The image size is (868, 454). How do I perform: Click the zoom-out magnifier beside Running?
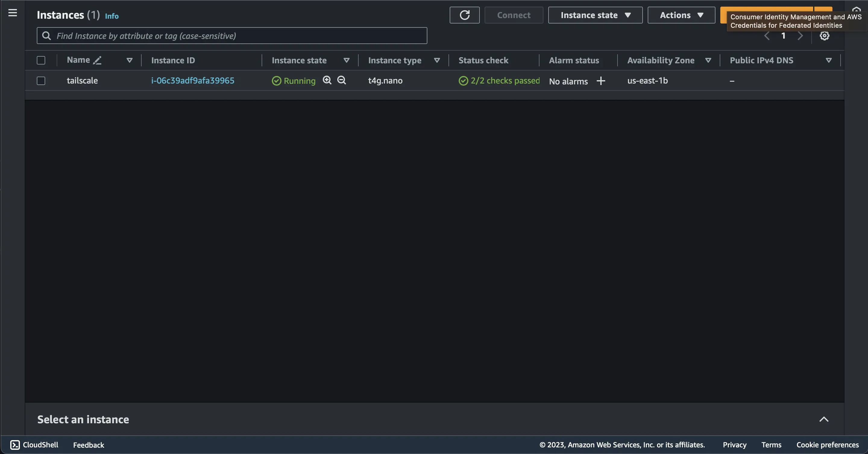341,80
